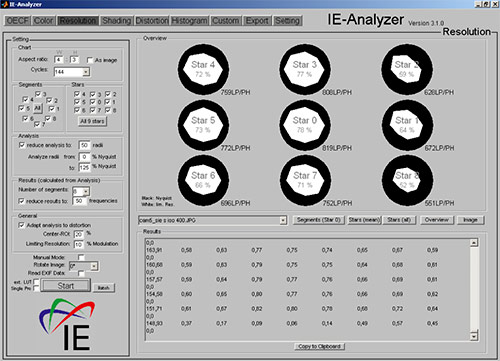Click the Analyze radii to field showing 125
Image resolution: width=500 pixels, height=361 pixels.
(x=84, y=167)
